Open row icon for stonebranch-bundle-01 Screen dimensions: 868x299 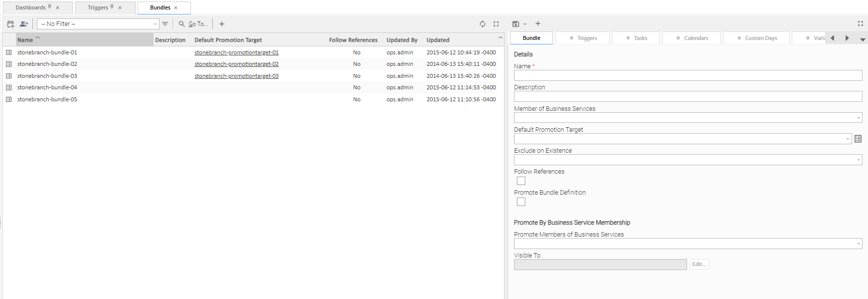pos(8,52)
